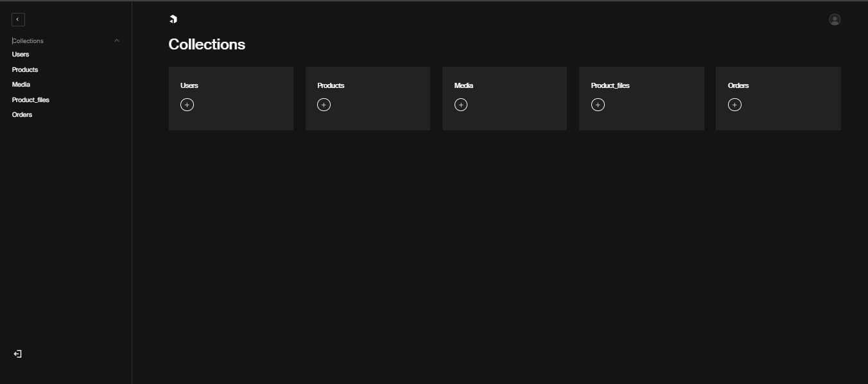Open Product_files in the sidebar navigation
The image size is (868, 384).
pos(31,100)
